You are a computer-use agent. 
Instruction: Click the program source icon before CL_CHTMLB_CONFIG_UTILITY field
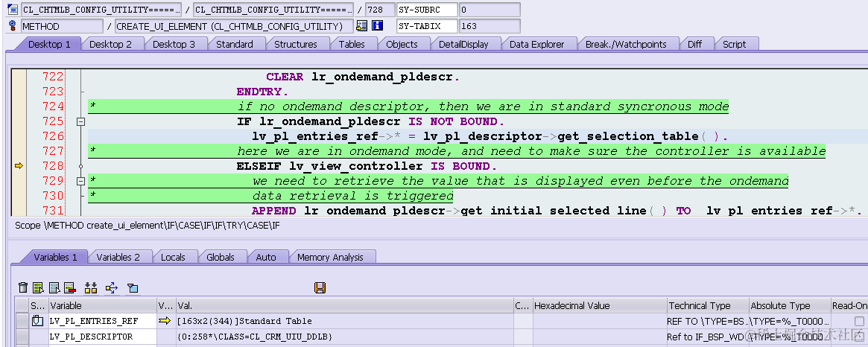pyautogui.click(x=12, y=10)
